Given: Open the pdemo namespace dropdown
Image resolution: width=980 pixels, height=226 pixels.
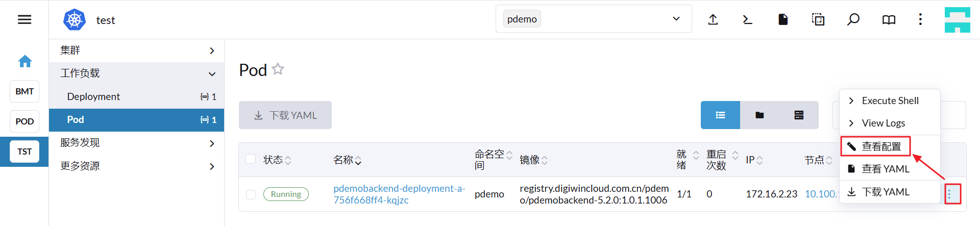Looking at the screenshot, I should (594, 19).
